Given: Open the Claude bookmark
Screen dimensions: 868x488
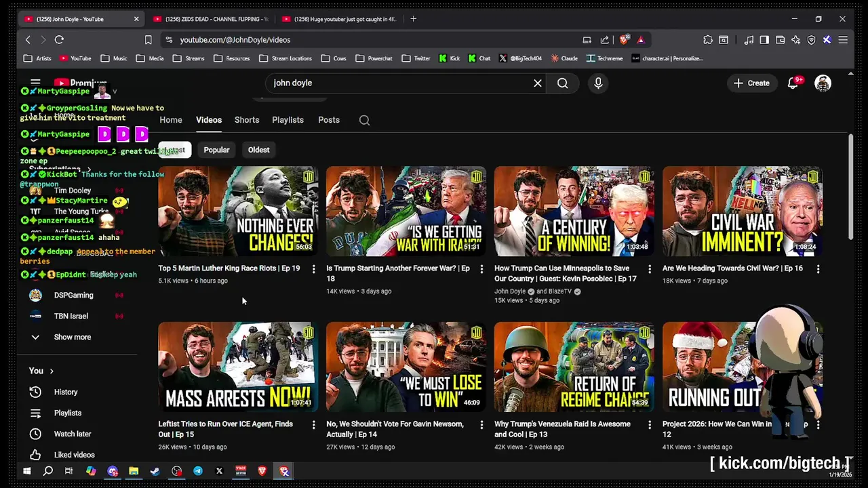Looking at the screenshot, I should pos(564,58).
